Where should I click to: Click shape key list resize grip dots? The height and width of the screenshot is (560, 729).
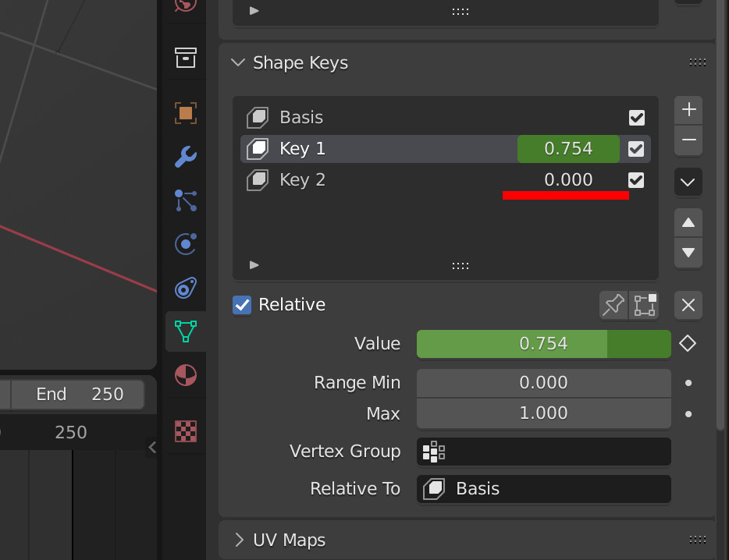point(461,266)
